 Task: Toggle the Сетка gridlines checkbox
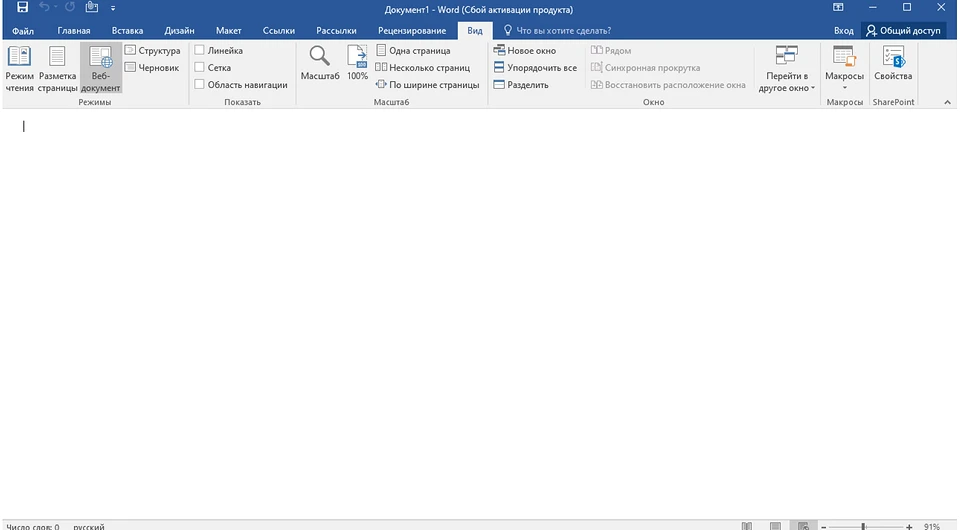pos(200,68)
